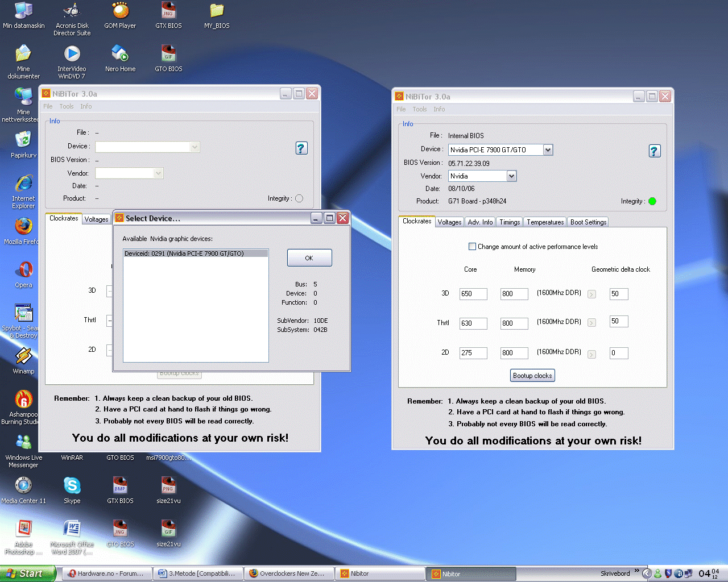Switch to Overclockers New Ze... taskbar window
This screenshot has height=582, width=728.
coord(289,573)
